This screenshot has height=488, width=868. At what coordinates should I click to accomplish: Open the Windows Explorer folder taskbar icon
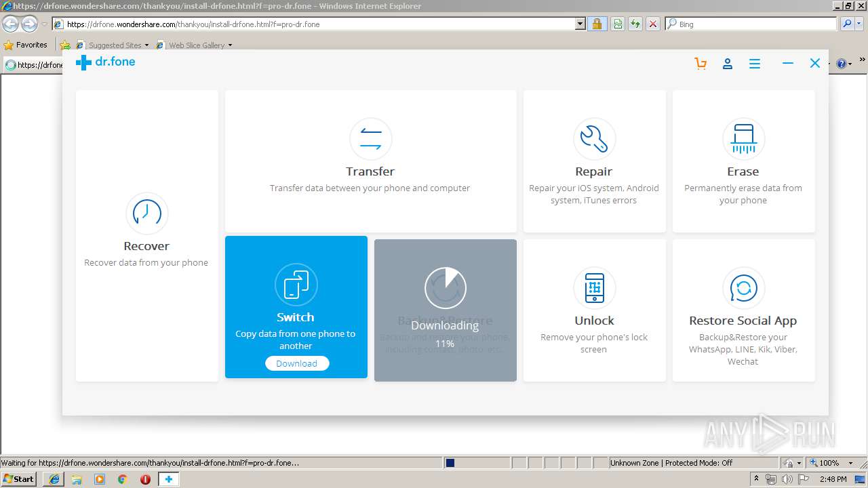(x=77, y=479)
